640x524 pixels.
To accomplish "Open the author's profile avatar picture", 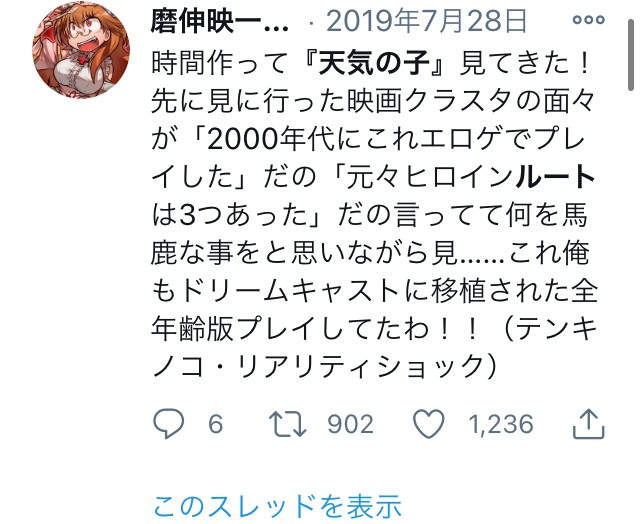I will click(x=81, y=50).
